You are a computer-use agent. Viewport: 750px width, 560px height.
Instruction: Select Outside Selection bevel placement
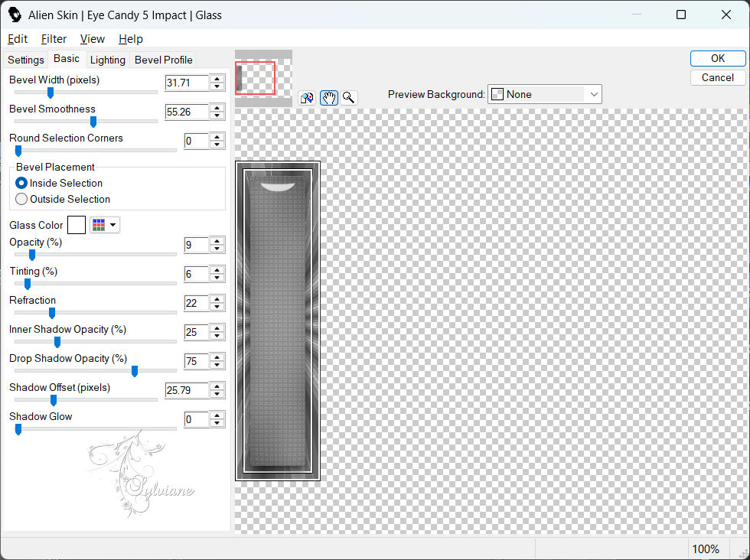point(63,199)
